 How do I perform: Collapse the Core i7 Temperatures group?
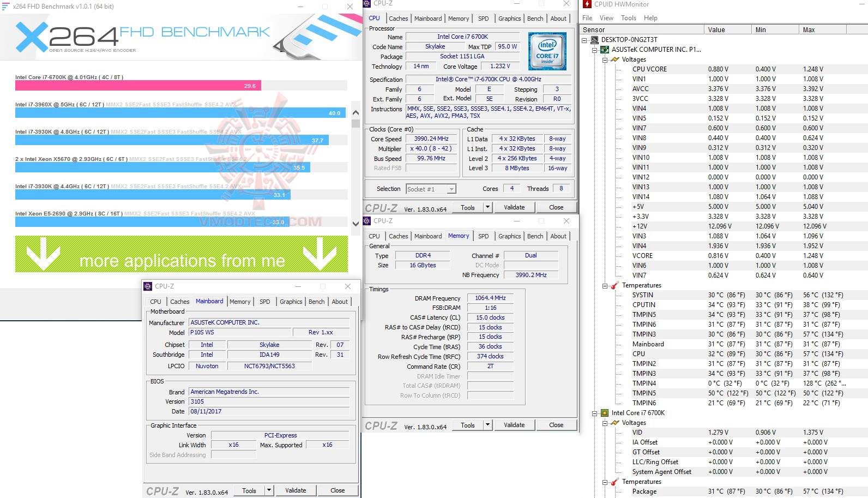point(605,482)
